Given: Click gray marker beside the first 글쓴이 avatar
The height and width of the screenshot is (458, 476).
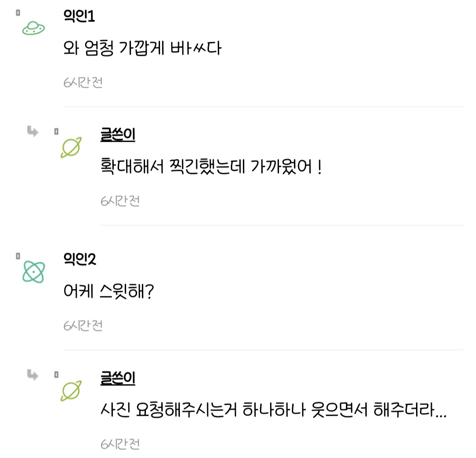Looking at the screenshot, I should tap(56, 131).
